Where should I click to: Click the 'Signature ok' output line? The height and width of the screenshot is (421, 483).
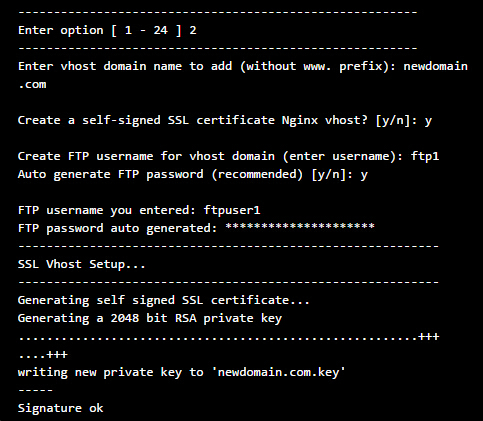[x=61, y=408]
